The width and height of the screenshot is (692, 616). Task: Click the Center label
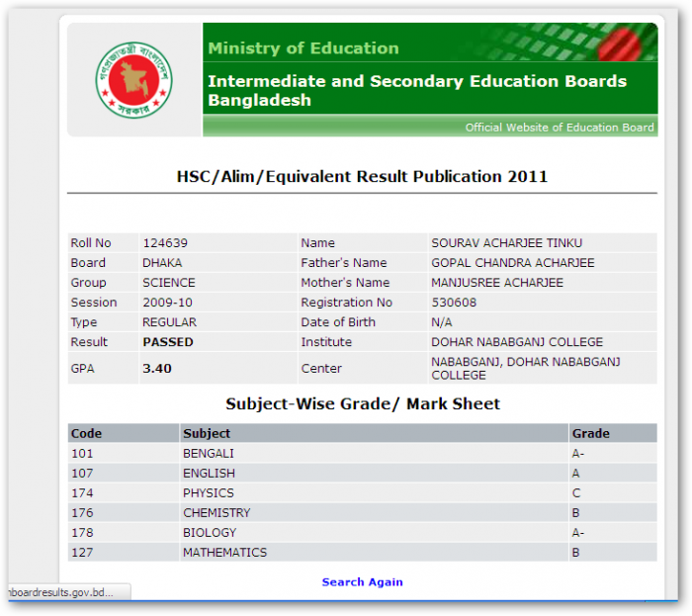(321, 369)
